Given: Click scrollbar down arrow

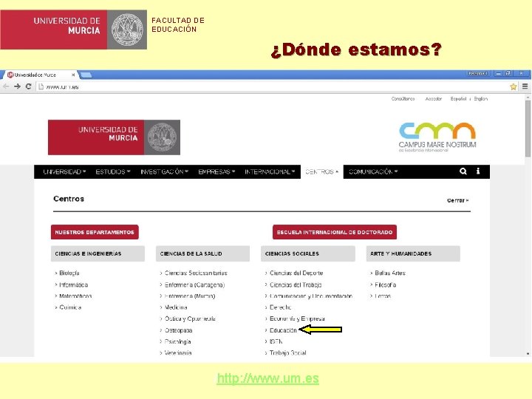Looking at the screenshot, I should coord(528,353).
